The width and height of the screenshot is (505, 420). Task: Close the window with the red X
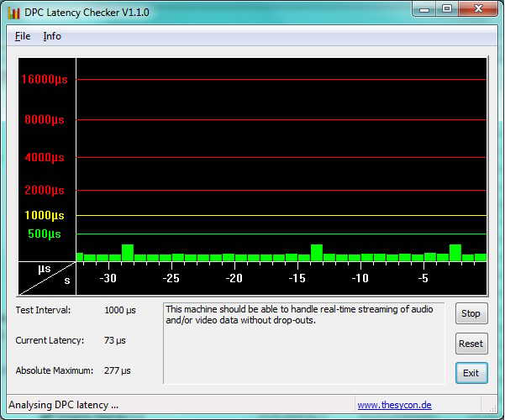point(478,9)
